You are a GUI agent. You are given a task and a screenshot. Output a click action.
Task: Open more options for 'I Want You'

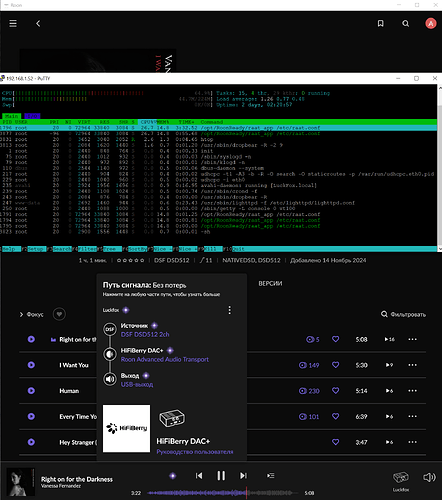[x=412, y=365]
